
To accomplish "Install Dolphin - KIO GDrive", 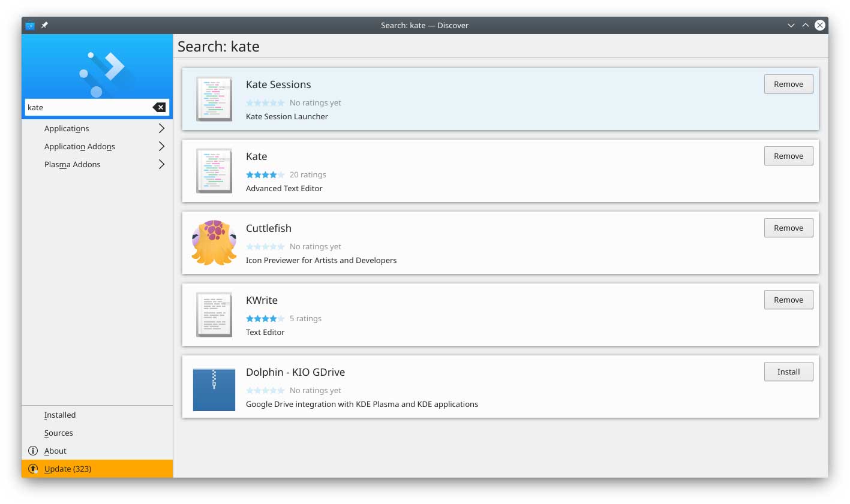I will [788, 372].
